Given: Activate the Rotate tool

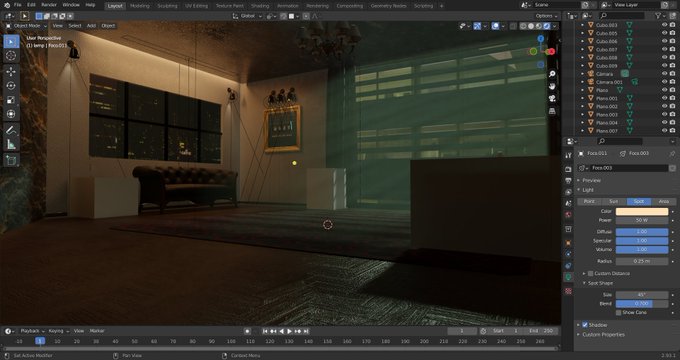Looking at the screenshot, I should (11, 86).
